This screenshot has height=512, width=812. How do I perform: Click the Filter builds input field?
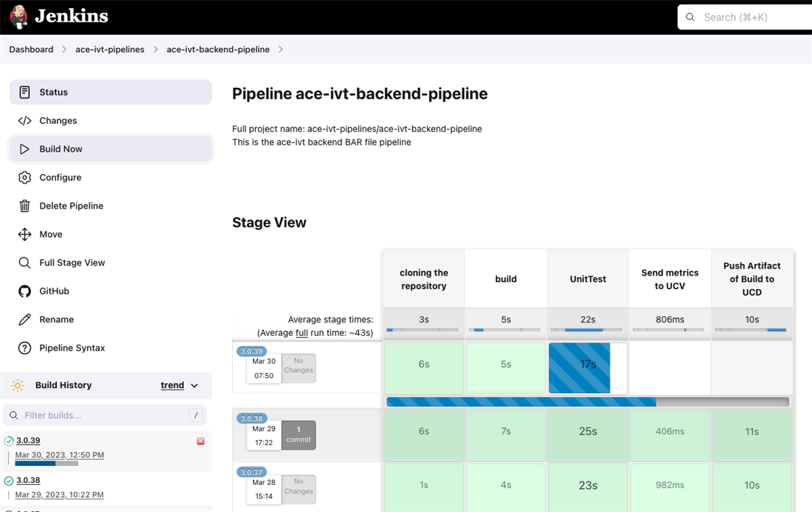tap(105, 415)
